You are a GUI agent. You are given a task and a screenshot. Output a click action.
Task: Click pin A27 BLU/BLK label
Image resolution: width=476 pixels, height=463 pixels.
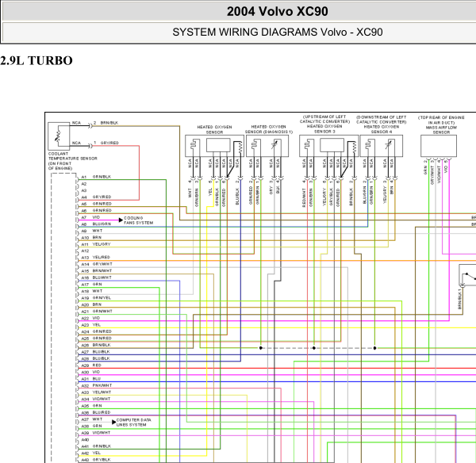[x=95, y=352]
